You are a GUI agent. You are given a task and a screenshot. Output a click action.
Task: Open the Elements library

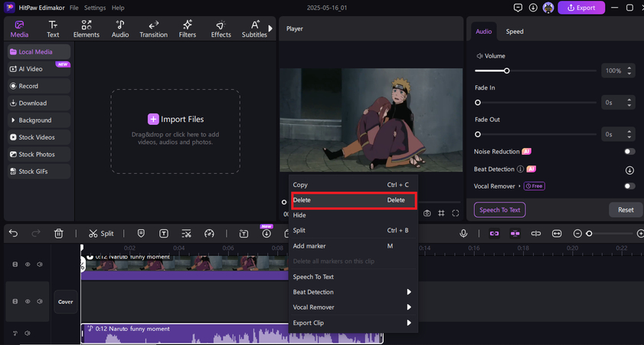[x=87, y=29]
